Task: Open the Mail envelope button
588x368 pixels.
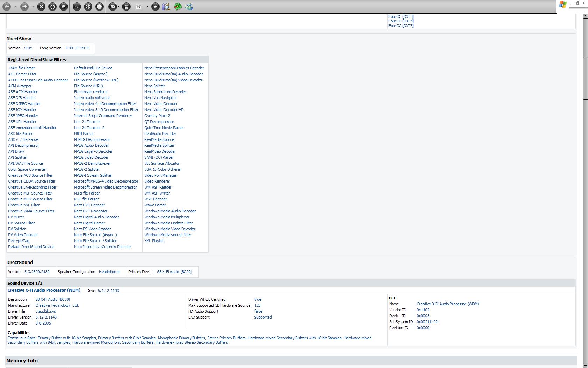Action: (112, 7)
